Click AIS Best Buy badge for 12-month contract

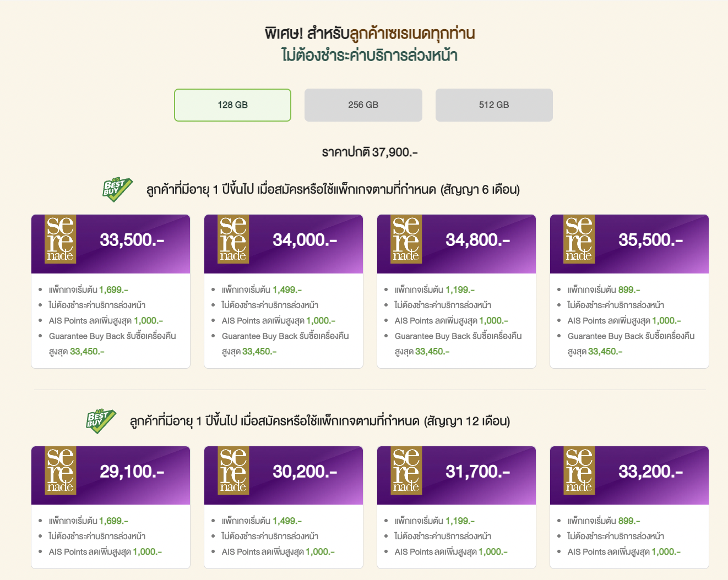101,421
